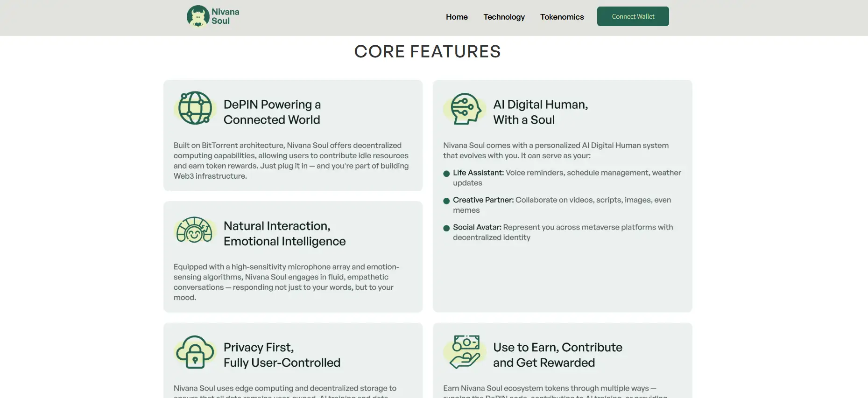Click the globe DePIN icon
The height and width of the screenshot is (398, 868).
(x=195, y=108)
